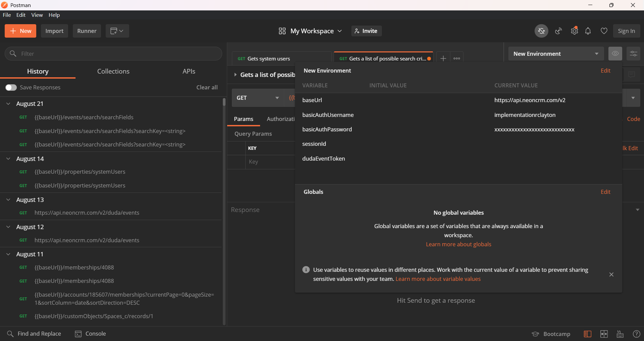Viewport: 644px width, 341px height.
Task: Toggle Save Responses switch
Action: pyautogui.click(x=11, y=87)
